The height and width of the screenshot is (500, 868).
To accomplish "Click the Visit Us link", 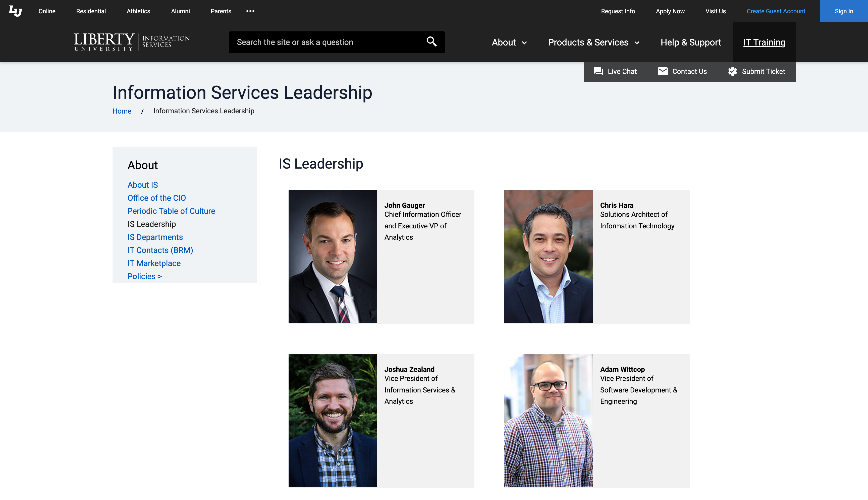I will coord(715,11).
